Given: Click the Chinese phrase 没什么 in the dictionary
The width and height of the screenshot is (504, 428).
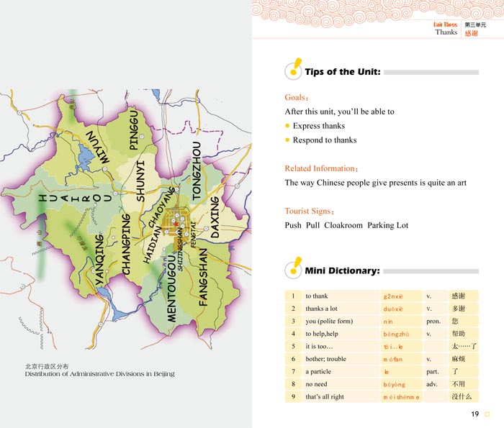Looking at the screenshot, I should pyautogui.click(x=462, y=396).
